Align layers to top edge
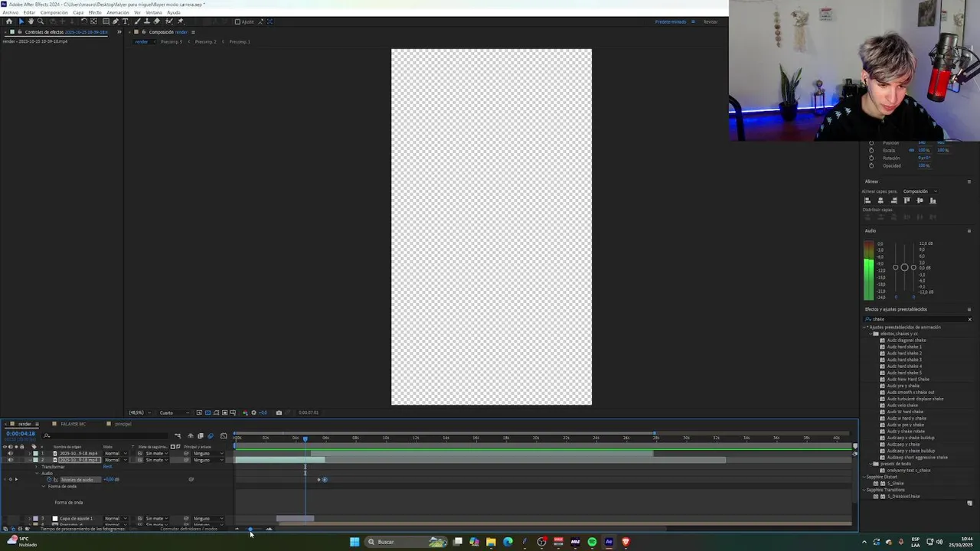 coord(907,201)
